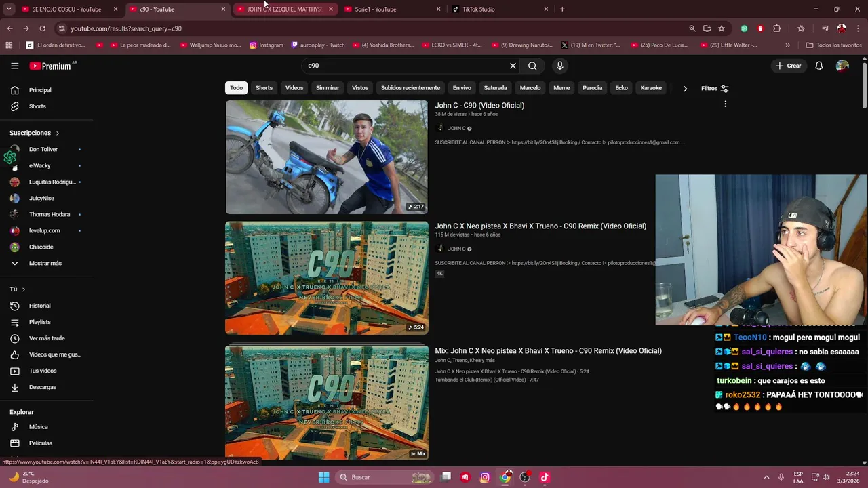Go back with browser back arrow
Image resolution: width=868 pixels, height=488 pixels.
click(9, 28)
